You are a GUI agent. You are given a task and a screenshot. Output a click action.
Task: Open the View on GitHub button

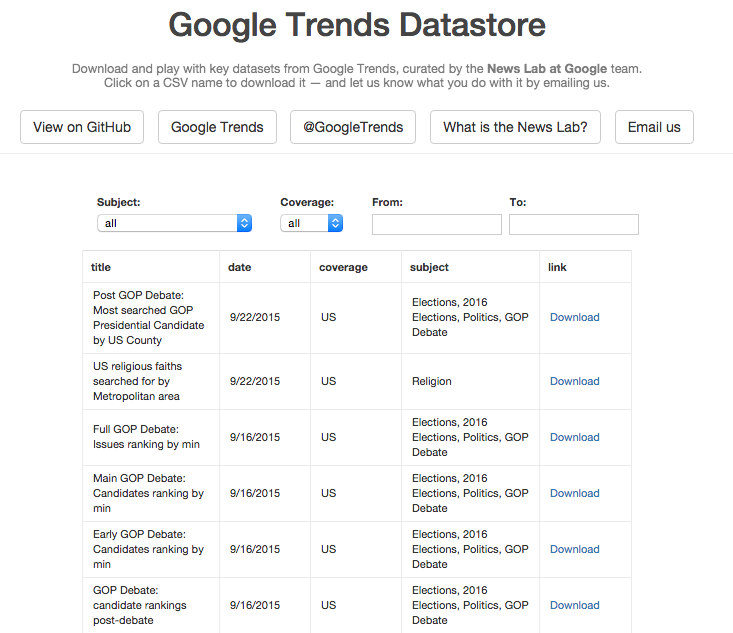tap(82, 127)
